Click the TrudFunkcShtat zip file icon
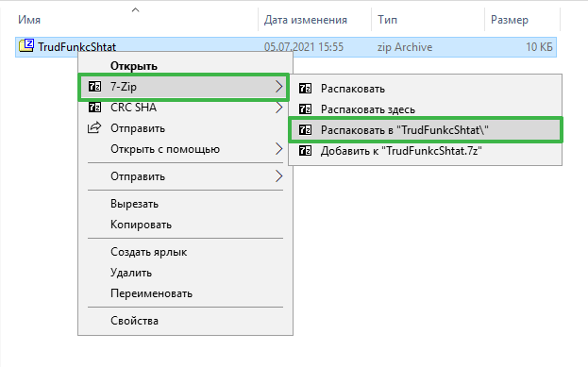Image resolution: width=588 pixels, height=367 pixels. click(x=26, y=45)
